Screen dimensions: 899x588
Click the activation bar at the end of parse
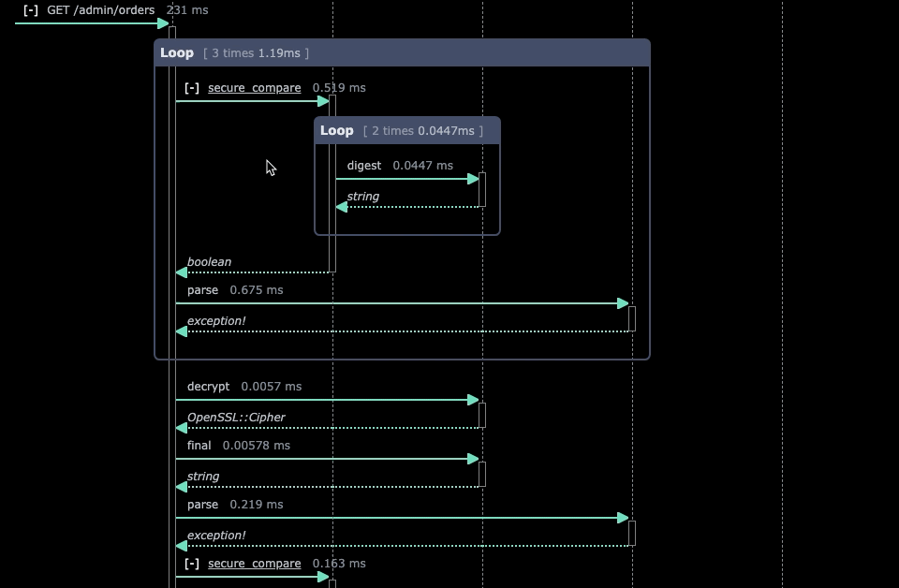[631, 317]
